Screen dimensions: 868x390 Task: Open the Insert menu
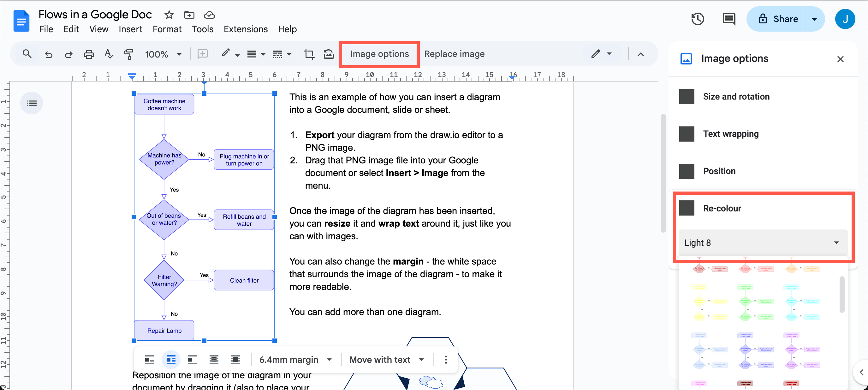point(130,29)
